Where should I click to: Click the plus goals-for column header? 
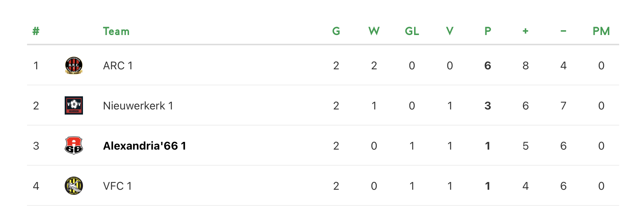[x=526, y=31]
